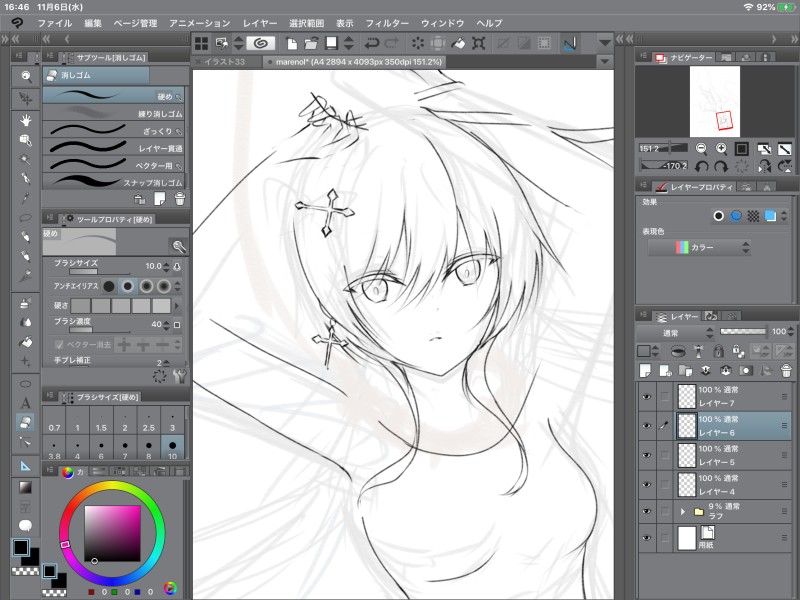The height and width of the screenshot is (600, 800).
Task: Select the Text tool
Action: coord(26,403)
